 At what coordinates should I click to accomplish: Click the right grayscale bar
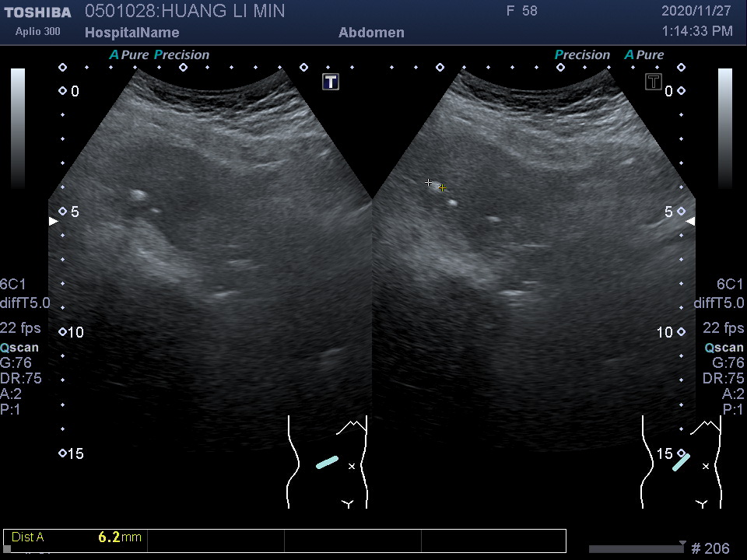click(x=725, y=128)
